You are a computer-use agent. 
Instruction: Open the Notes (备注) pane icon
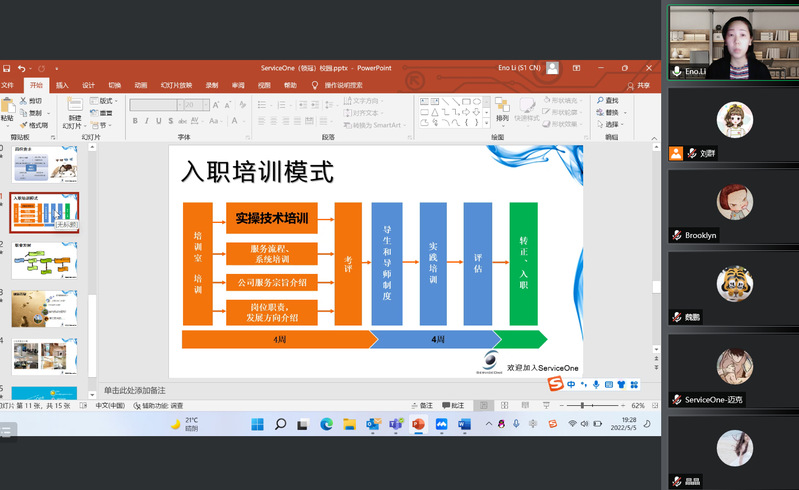click(421, 405)
